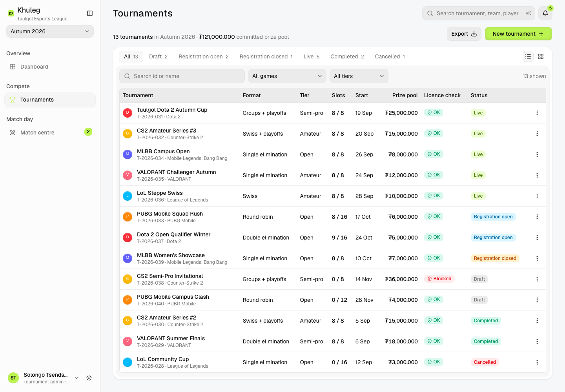Switch to grid view layout

[541, 56]
